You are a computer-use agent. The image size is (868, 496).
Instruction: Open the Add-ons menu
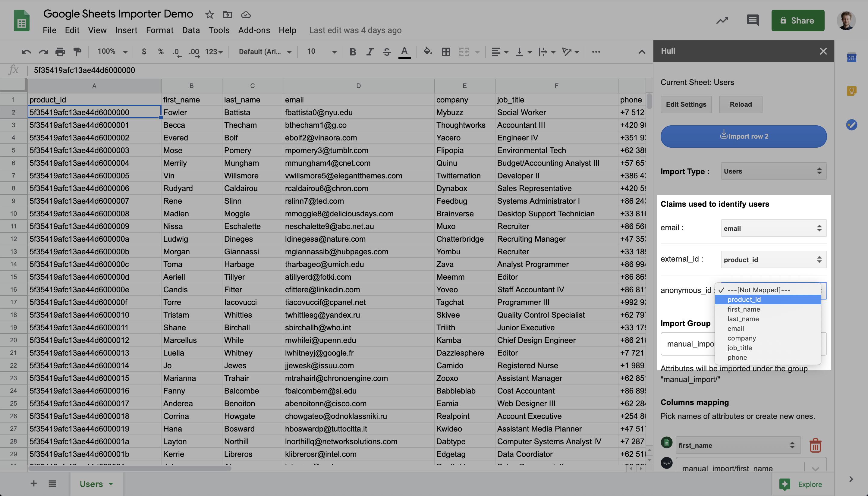254,30
